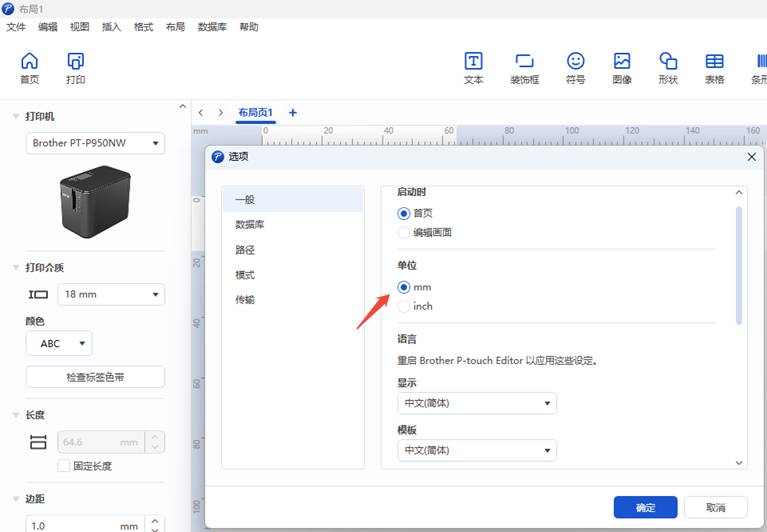
Task: Select the Text (文本) tool
Action: point(474,67)
